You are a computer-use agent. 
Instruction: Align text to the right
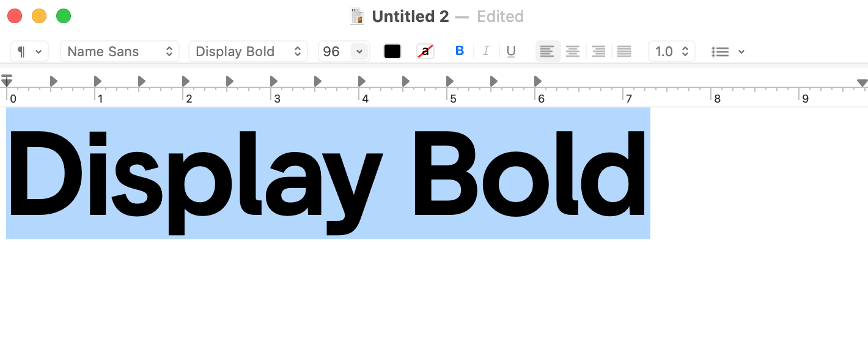(x=598, y=51)
